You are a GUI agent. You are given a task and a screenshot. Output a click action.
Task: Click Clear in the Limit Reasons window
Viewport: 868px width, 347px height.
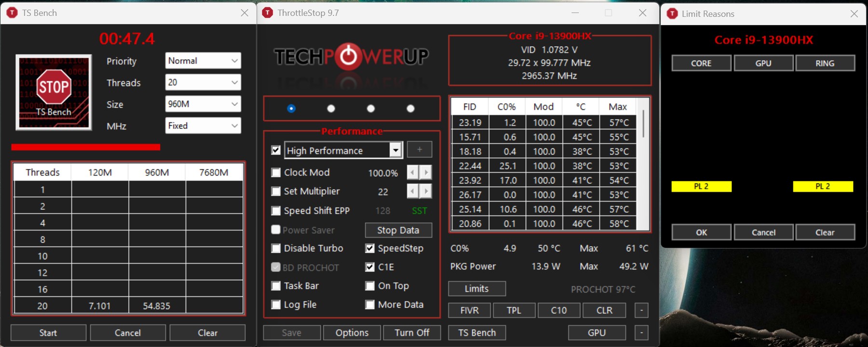pos(825,232)
